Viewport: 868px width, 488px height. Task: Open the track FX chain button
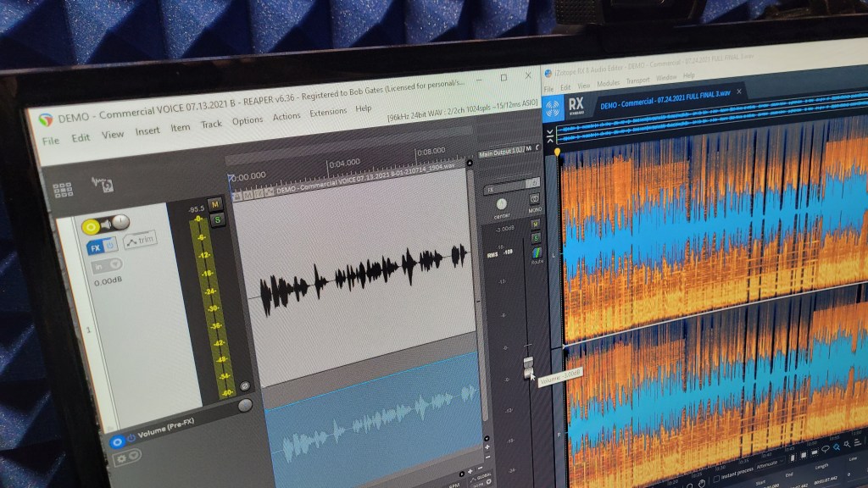click(x=96, y=247)
